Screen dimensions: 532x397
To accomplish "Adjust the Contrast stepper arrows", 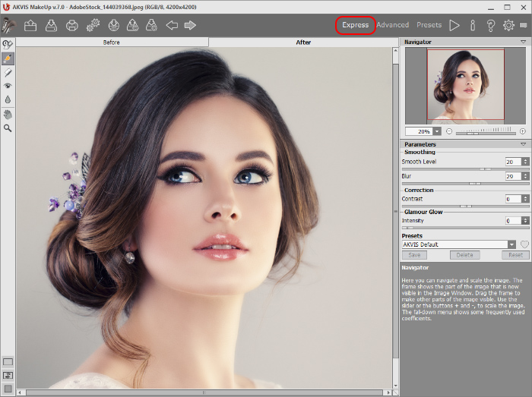I will point(525,199).
